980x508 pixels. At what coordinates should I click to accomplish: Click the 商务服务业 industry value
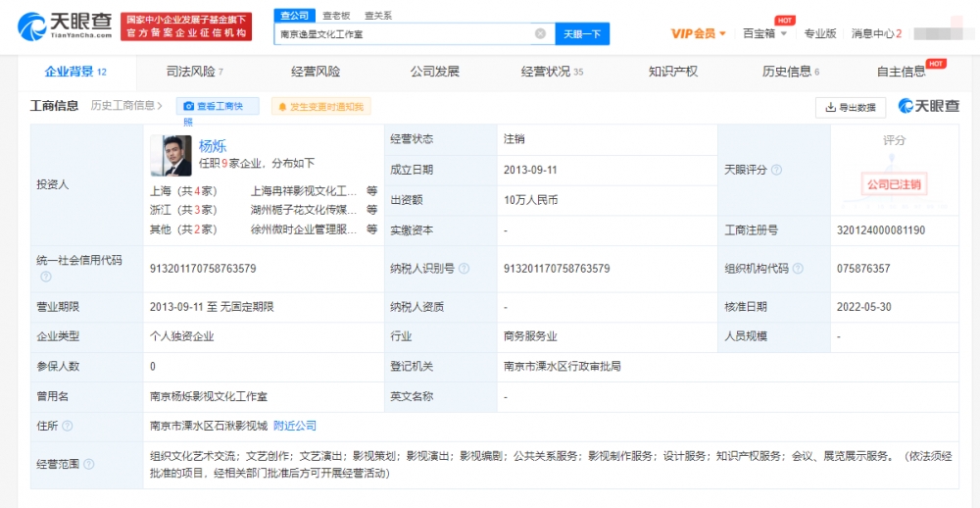click(530, 336)
